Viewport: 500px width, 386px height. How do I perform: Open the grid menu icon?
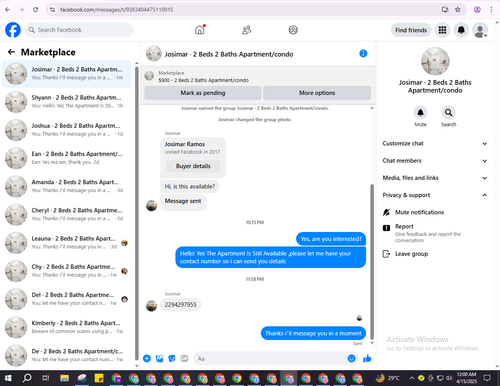pos(442,30)
